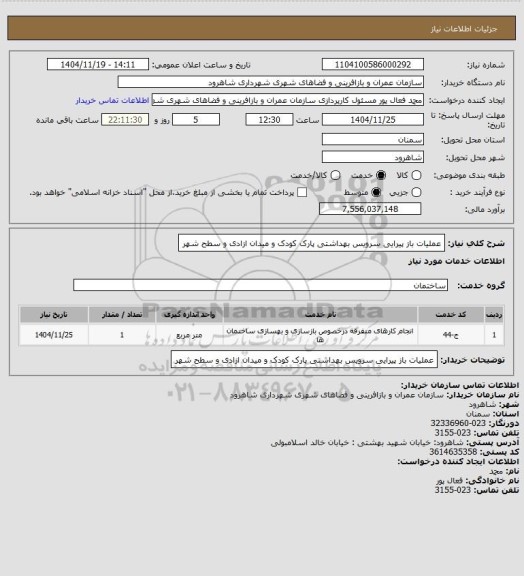Click the remaining days field showing 5
Screen dimensions: 524x576
tap(196, 120)
